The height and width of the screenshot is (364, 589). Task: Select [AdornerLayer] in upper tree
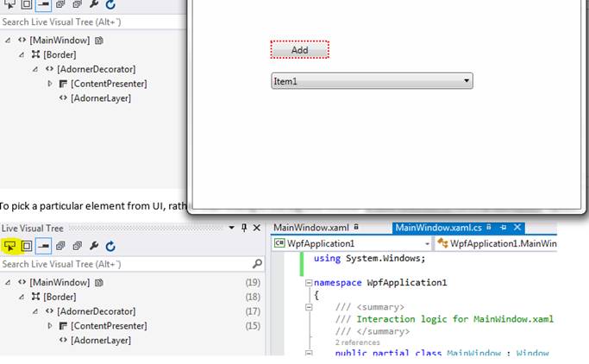click(101, 98)
